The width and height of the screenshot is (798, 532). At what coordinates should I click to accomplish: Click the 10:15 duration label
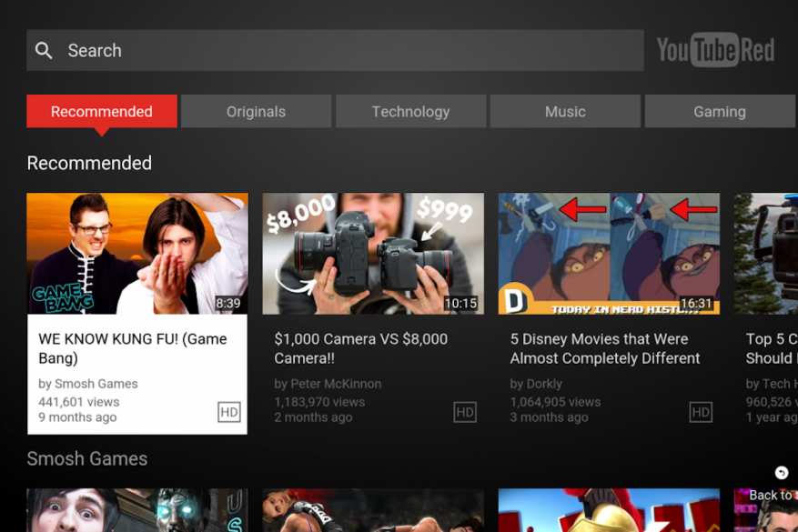tap(460, 303)
